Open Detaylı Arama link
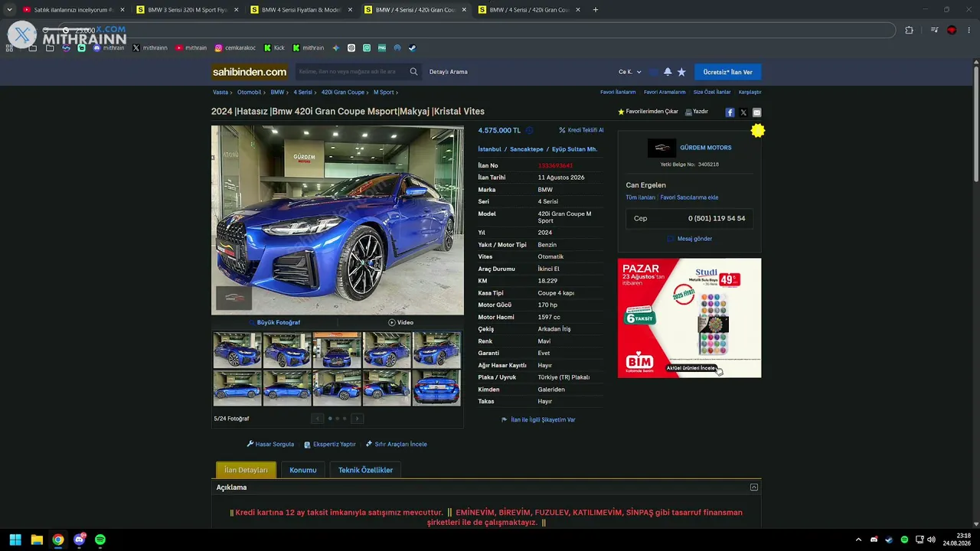This screenshot has width=980, height=551. pos(449,72)
